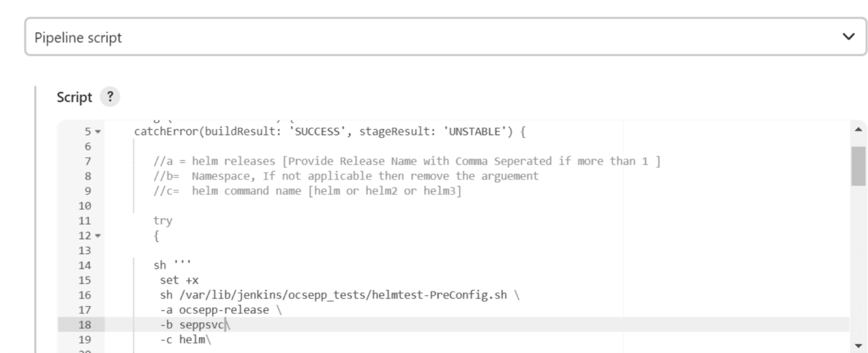Open the Pipeline script definition dropdown
This screenshot has width=868, height=353.
[x=446, y=37]
